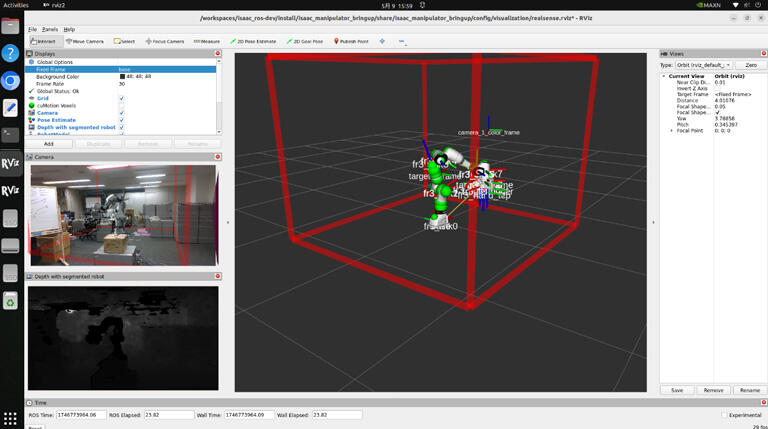Image resolution: width=768 pixels, height=429 pixels.
Task: Click the ROS Elapsed field
Action: click(x=168, y=415)
